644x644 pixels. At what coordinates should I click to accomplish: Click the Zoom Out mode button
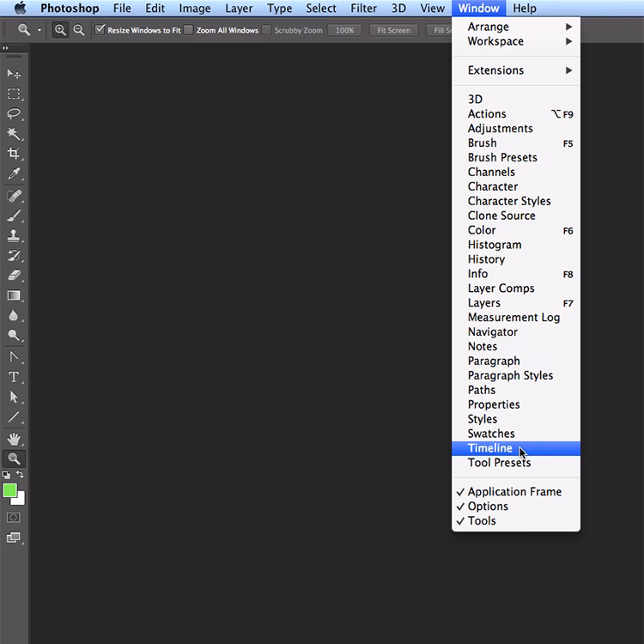[79, 30]
